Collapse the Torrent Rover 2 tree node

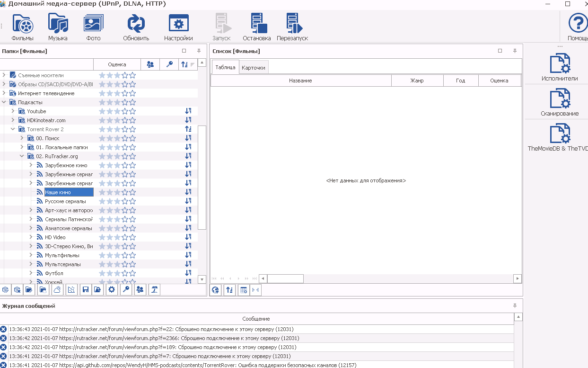(x=13, y=129)
